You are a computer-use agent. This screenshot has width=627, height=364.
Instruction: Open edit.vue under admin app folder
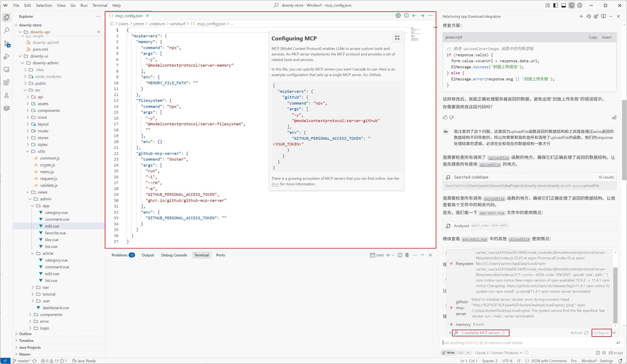(52, 226)
